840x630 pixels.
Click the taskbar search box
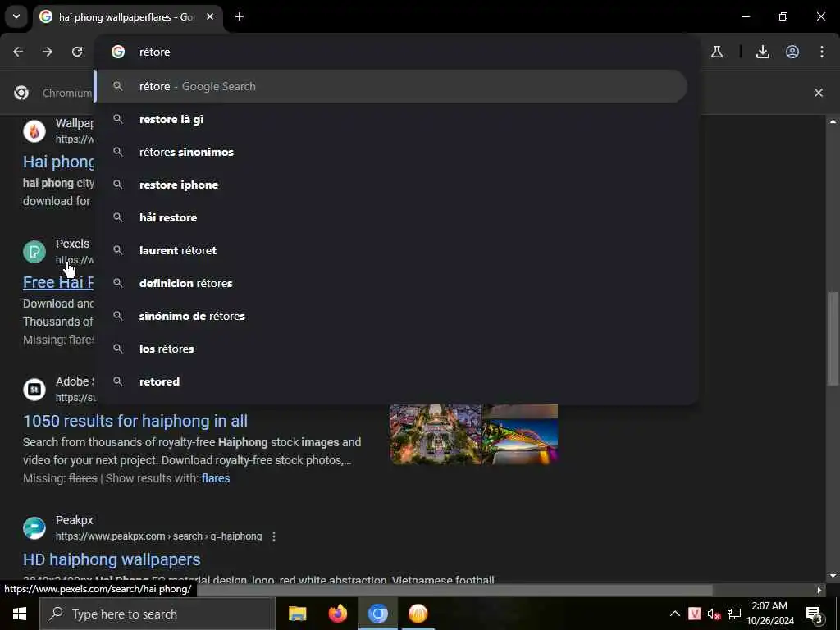[157, 614]
